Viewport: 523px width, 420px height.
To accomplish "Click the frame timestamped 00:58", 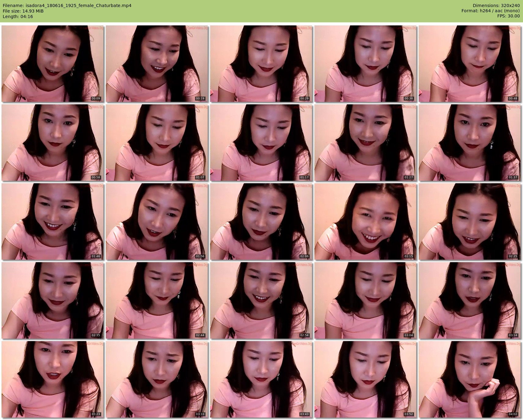I will 53,143.
